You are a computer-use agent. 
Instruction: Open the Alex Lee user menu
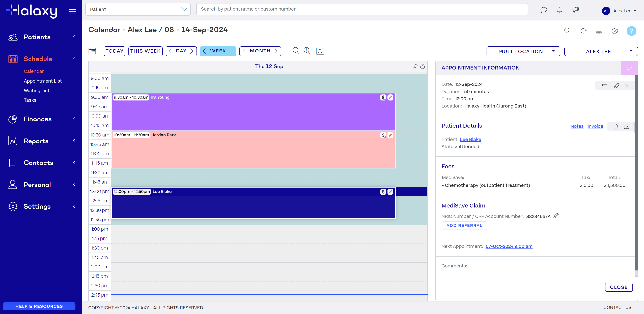click(x=619, y=11)
